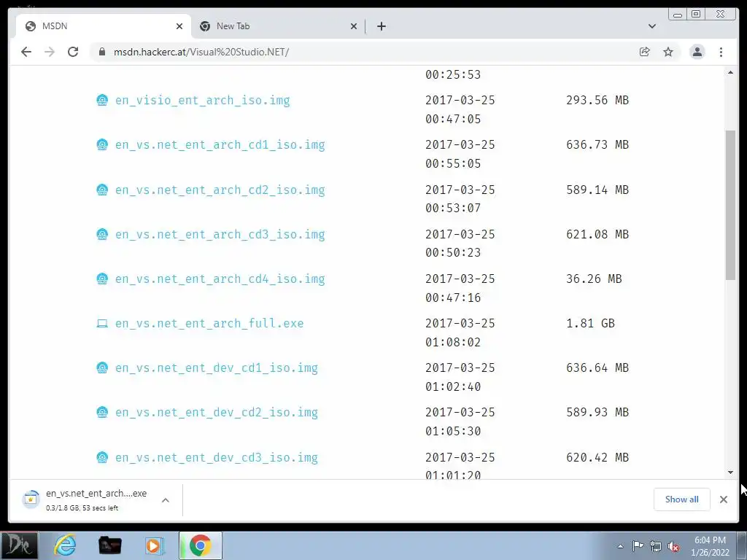The width and height of the screenshot is (747, 560).
Task: Close the MSDN tab
Action: coord(179,26)
